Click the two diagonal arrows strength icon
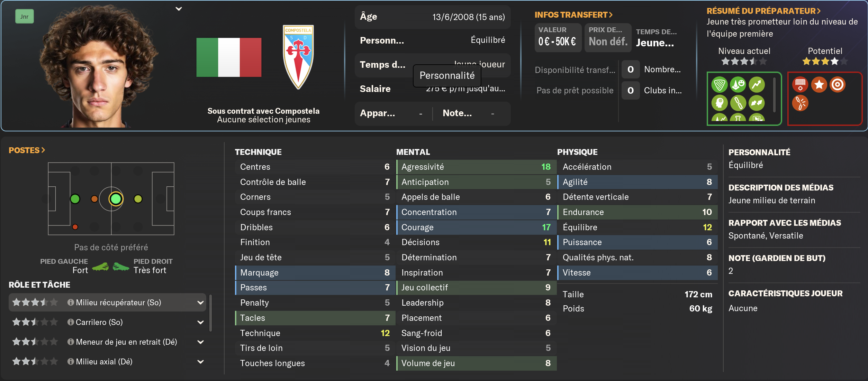 (x=757, y=103)
